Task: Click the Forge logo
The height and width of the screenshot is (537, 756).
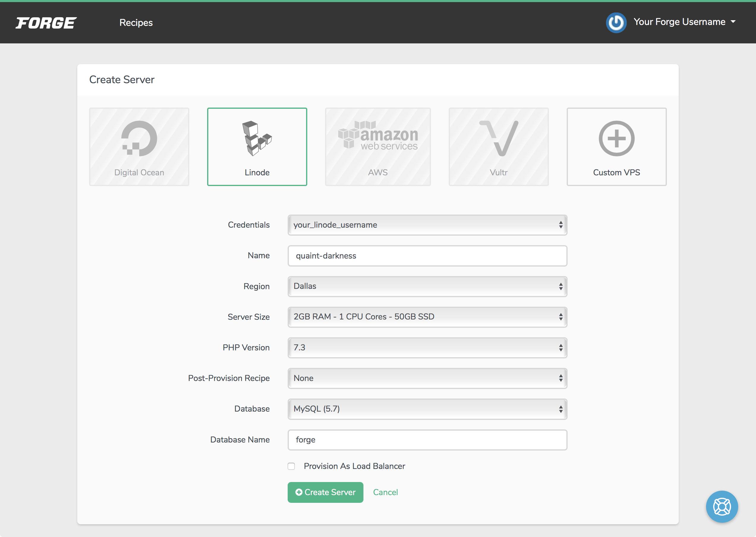Action: click(46, 23)
